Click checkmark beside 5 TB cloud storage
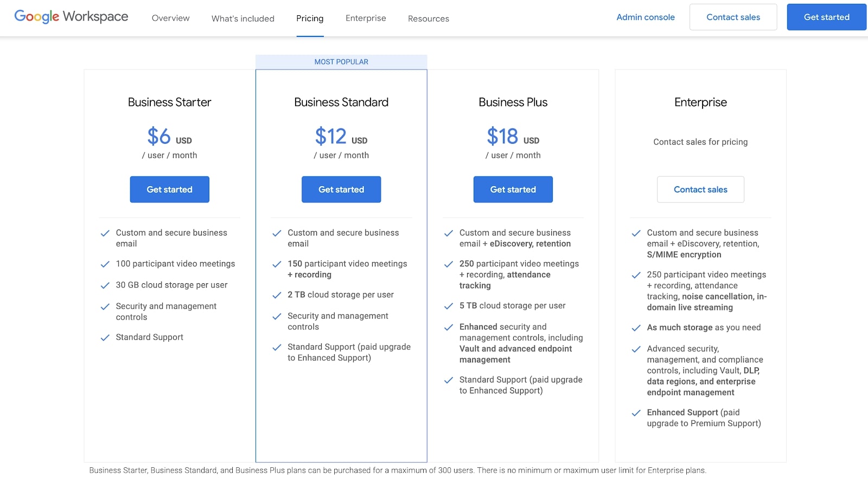The height and width of the screenshot is (490, 868). click(x=449, y=306)
